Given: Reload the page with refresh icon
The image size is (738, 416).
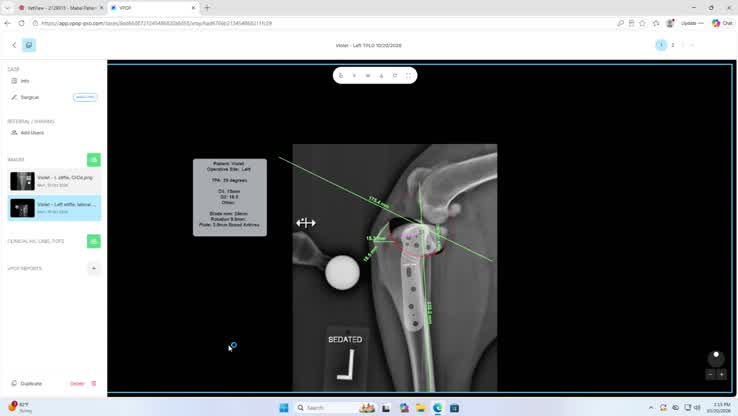Looking at the screenshot, I should coord(22,23).
